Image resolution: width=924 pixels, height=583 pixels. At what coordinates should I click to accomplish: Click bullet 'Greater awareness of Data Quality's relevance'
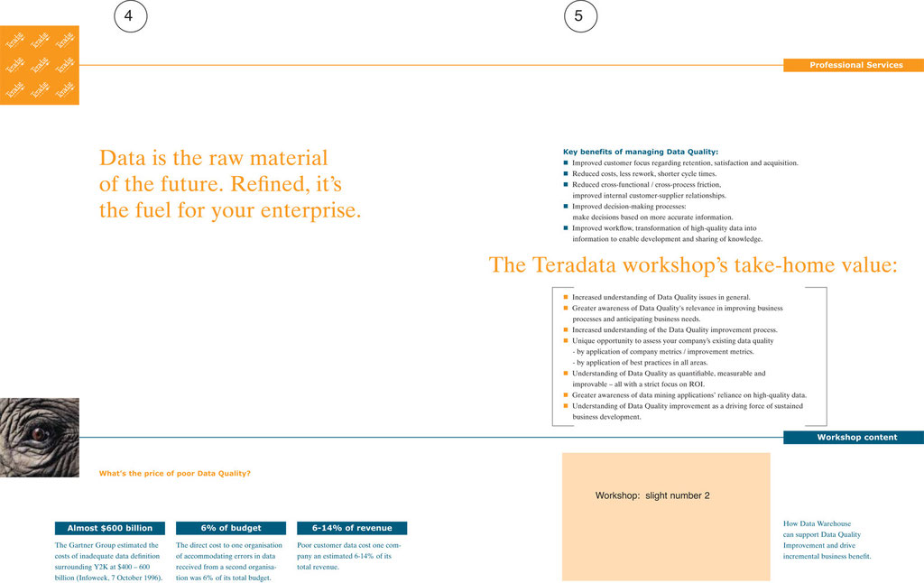[x=673, y=313]
